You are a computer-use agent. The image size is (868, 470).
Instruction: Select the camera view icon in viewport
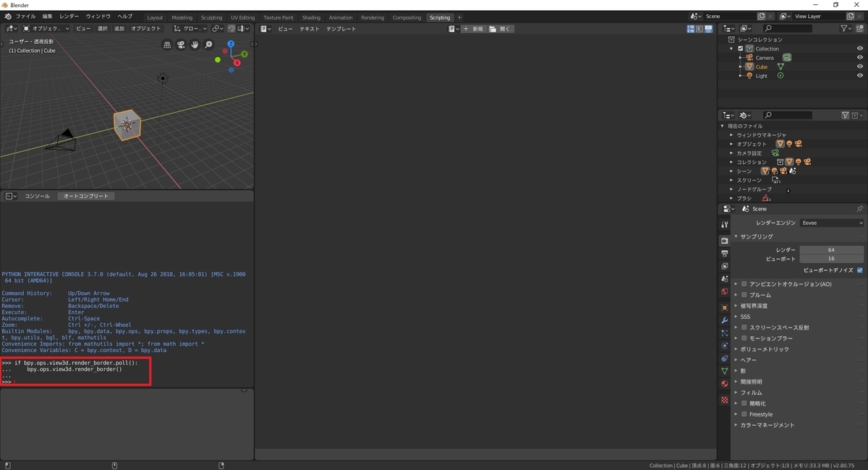[x=180, y=44]
